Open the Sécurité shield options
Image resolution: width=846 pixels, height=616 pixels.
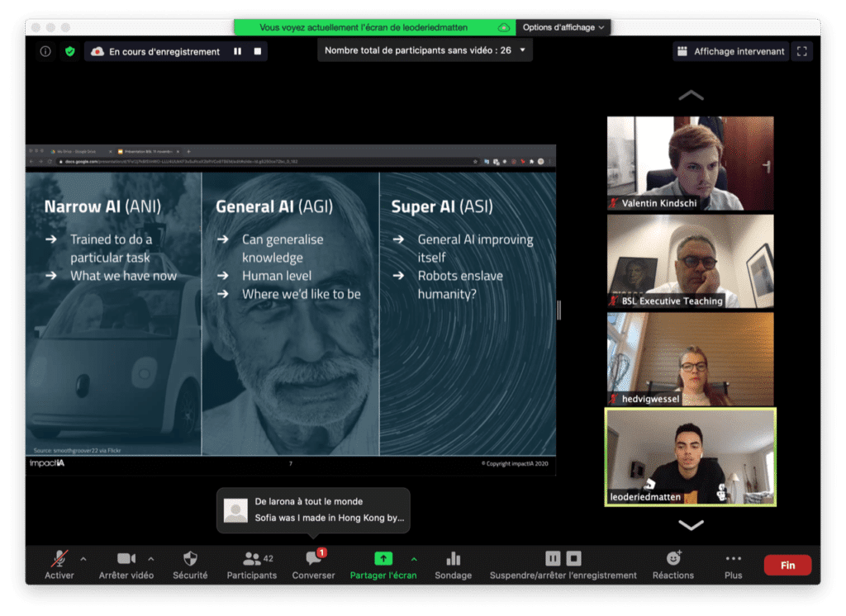tap(190, 565)
